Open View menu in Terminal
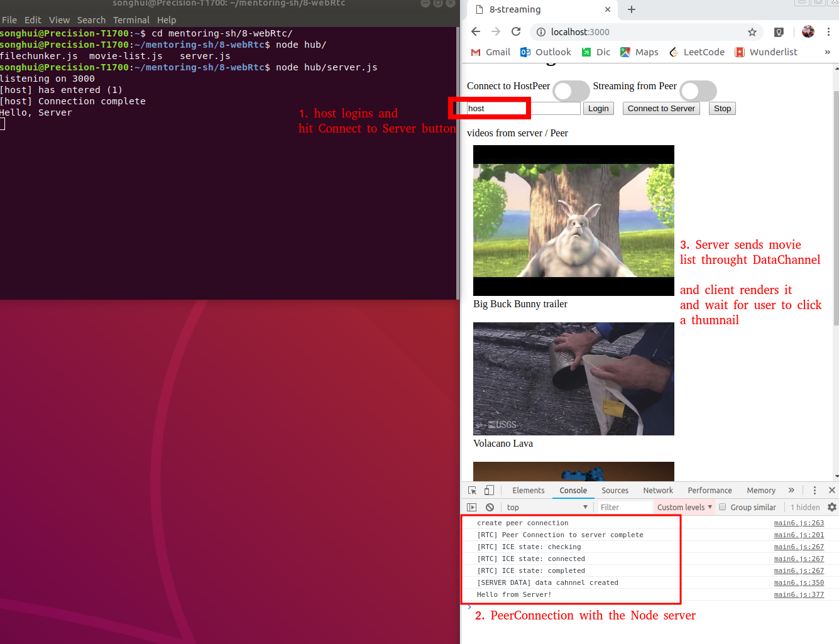 (x=59, y=20)
